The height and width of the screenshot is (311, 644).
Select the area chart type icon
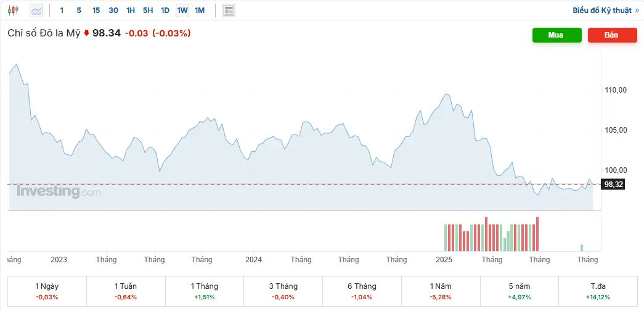pos(36,10)
